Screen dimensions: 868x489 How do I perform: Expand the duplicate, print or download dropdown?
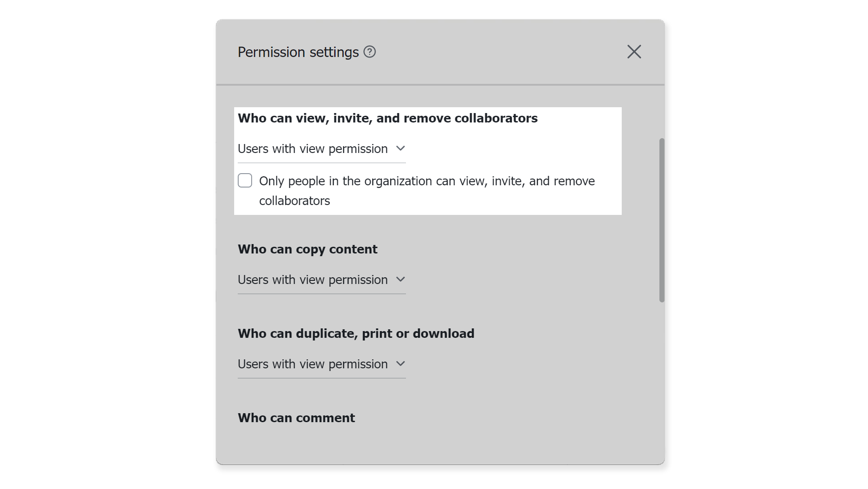click(x=321, y=364)
